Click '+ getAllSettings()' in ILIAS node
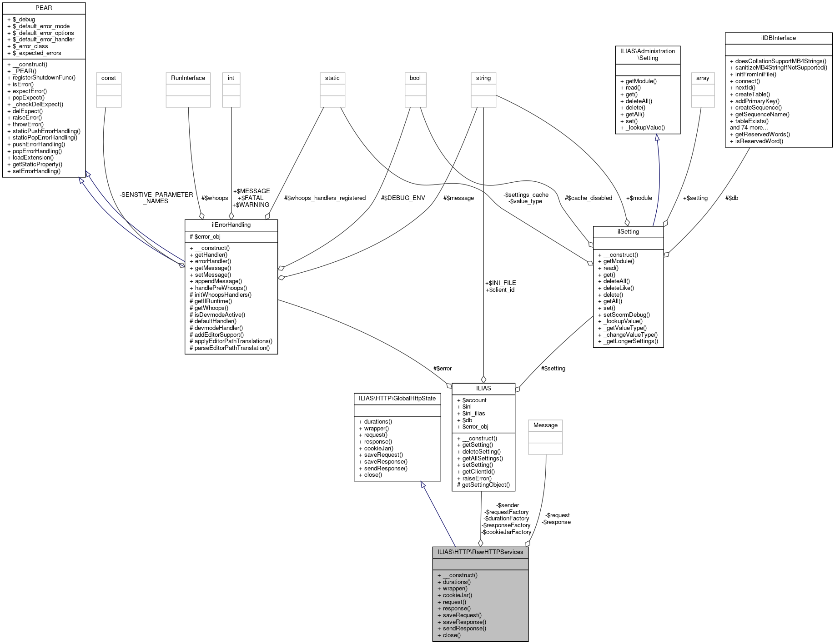This screenshot has height=644, width=835. tap(480, 459)
